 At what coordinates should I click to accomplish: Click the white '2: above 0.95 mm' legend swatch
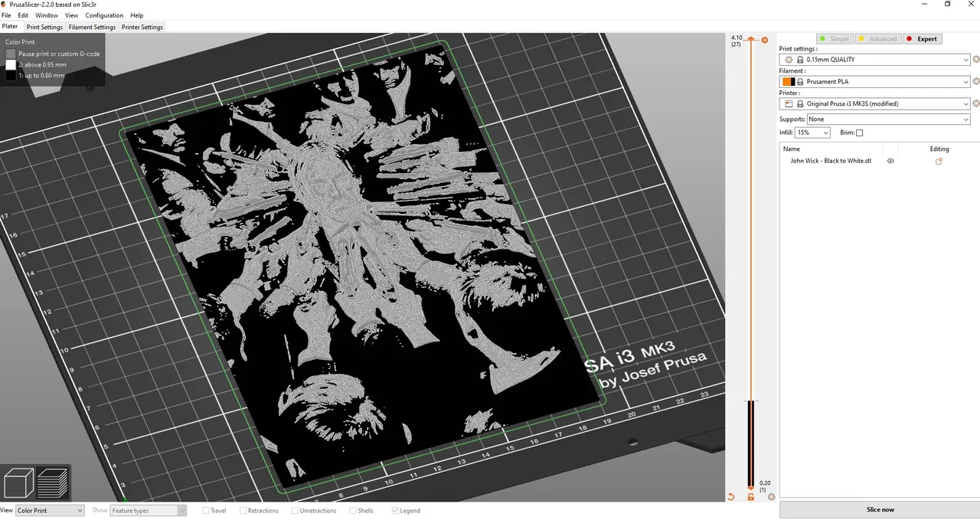click(11, 64)
